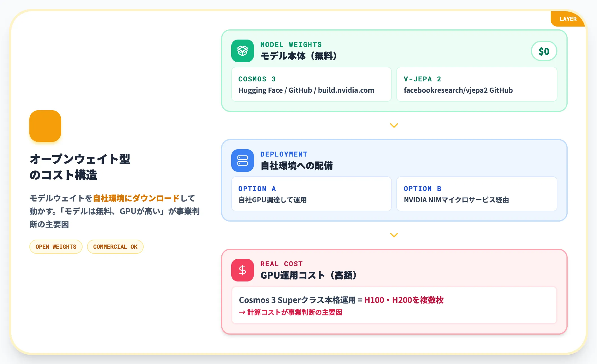The width and height of the screenshot is (597, 364).
Task: Select the OPTION B card
Action: [x=477, y=194]
